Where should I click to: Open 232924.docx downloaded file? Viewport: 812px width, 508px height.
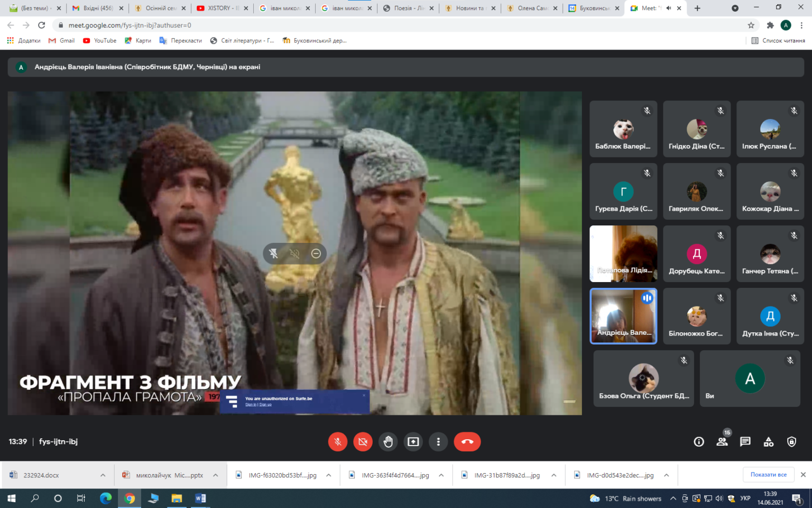click(41, 475)
